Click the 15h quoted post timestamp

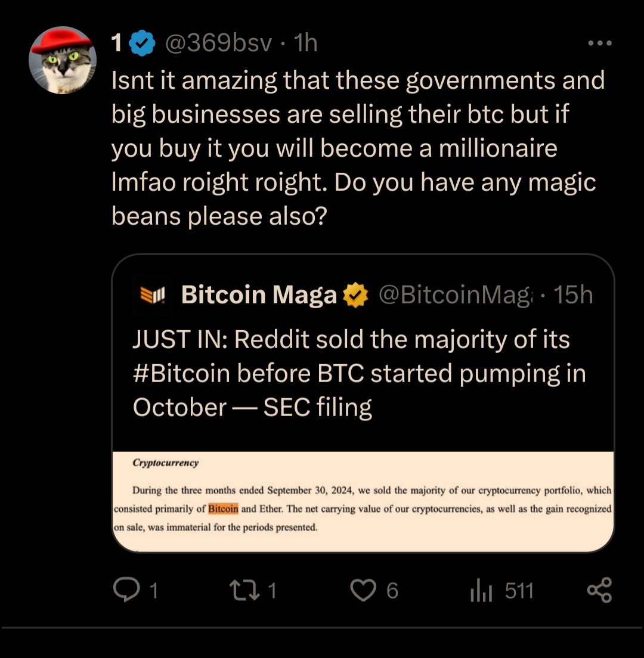point(573,294)
